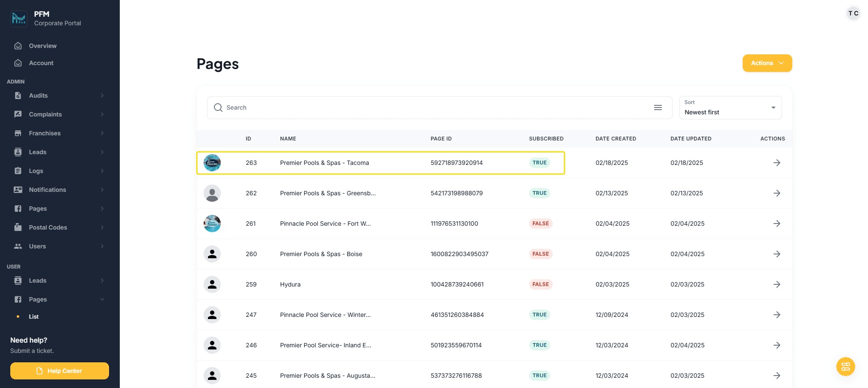Open the Sort dropdown showing Newest first

click(730, 107)
